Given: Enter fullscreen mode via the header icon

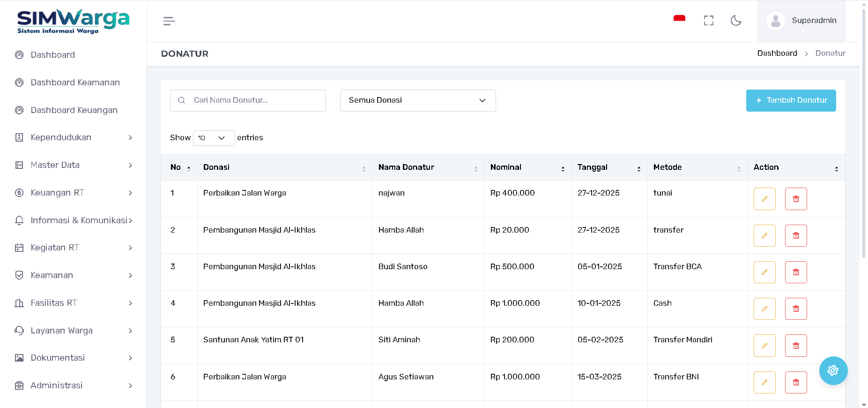Looking at the screenshot, I should (x=708, y=21).
